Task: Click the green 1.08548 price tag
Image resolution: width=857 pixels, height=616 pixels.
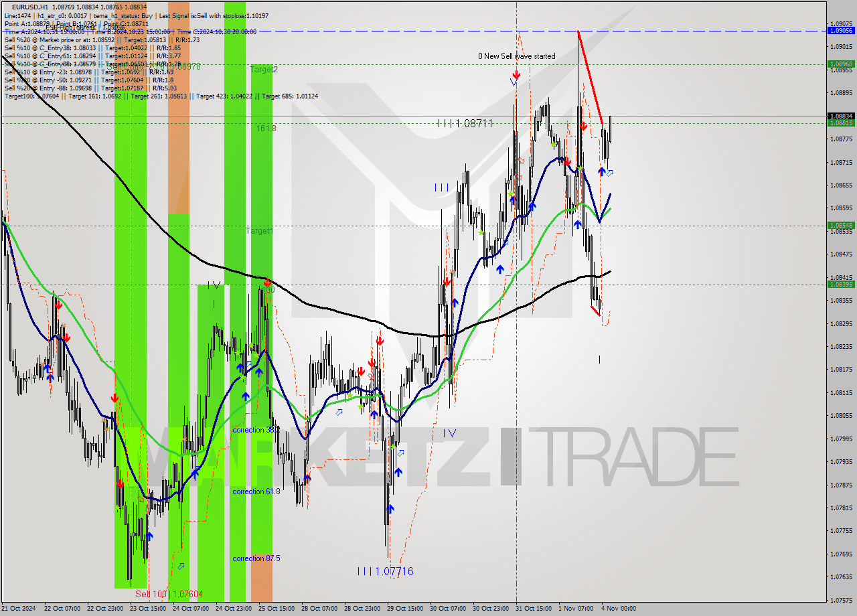Action: (841, 226)
